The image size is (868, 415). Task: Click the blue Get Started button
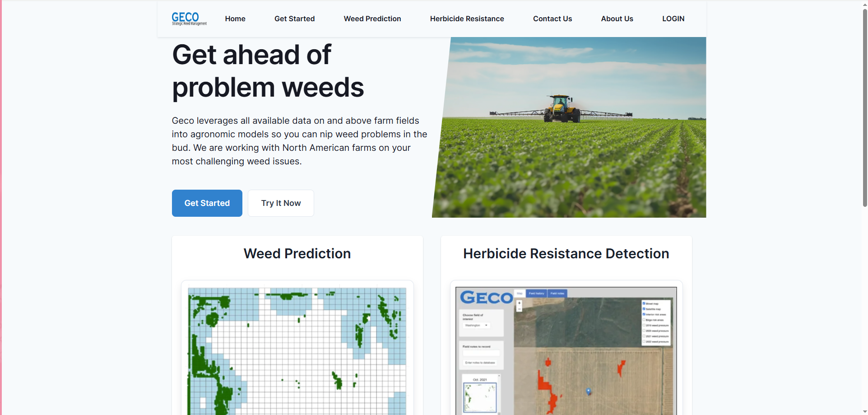[x=207, y=203]
